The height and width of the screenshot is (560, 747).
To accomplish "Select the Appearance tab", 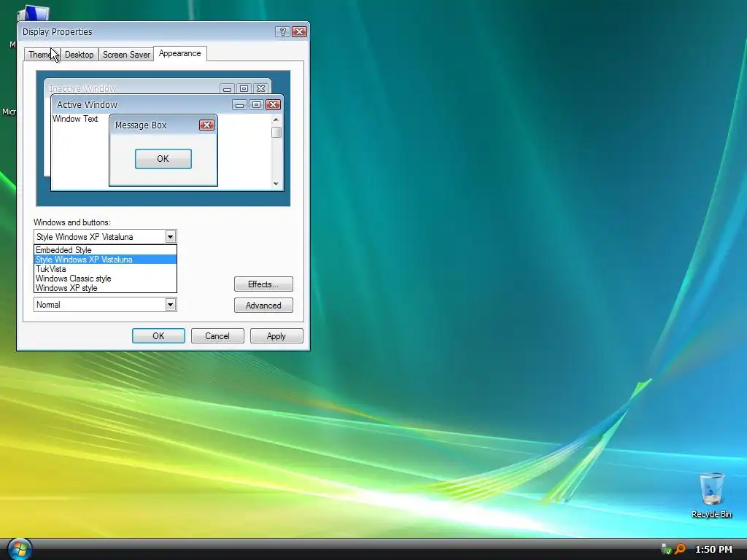I will [x=180, y=53].
